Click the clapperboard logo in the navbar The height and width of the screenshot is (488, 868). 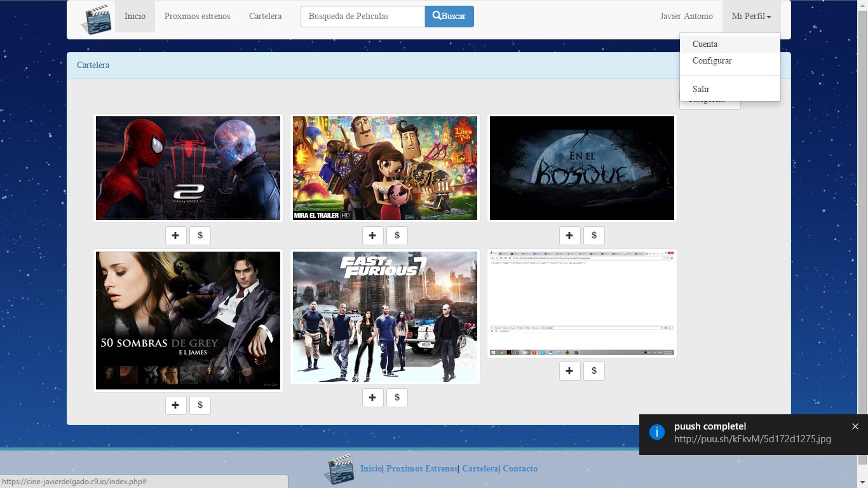(x=97, y=18)
